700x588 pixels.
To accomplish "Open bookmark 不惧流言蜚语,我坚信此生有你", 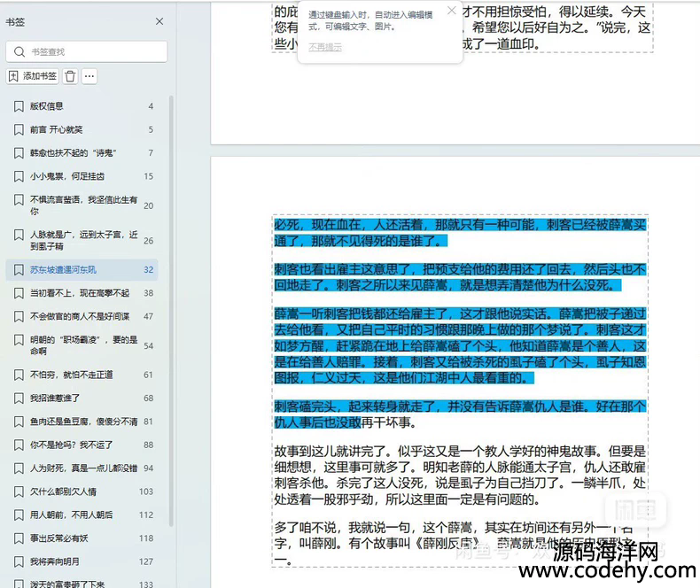I will [82, 205].
